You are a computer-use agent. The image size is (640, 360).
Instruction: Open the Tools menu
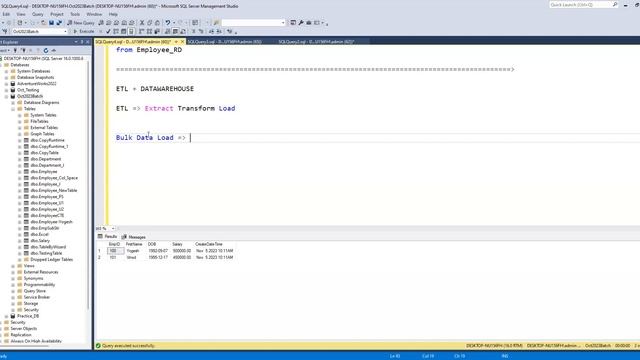click(75, 14)
